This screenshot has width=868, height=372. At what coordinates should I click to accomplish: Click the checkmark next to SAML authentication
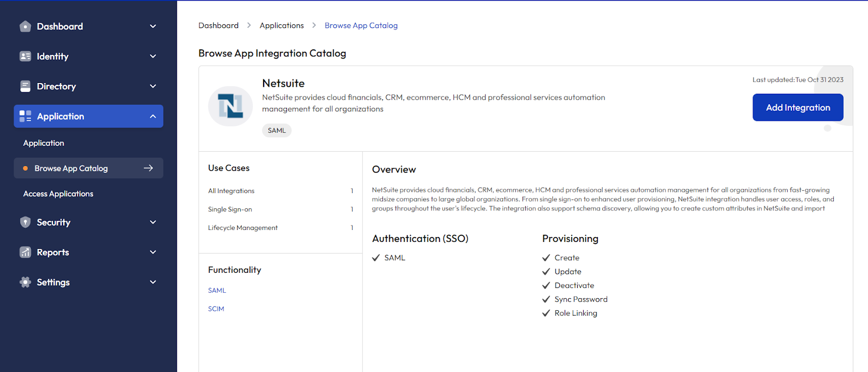(x=376, y=258)
